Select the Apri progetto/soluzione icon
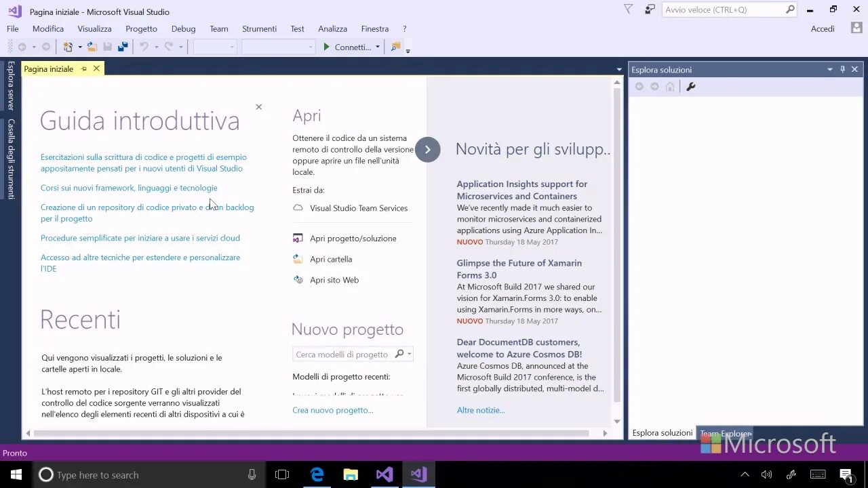The image size is (868, 488). [x=298, y=238]
